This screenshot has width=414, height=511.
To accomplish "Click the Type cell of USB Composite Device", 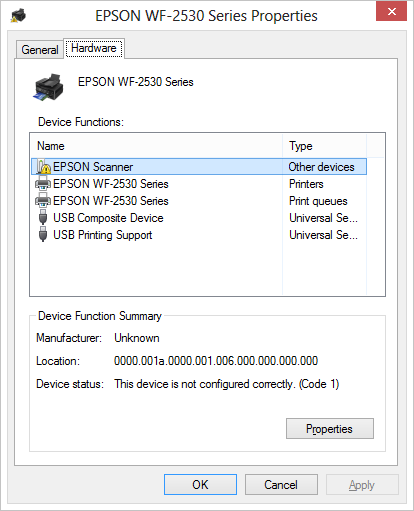I will pyautogui.click(x=323, y=218).
